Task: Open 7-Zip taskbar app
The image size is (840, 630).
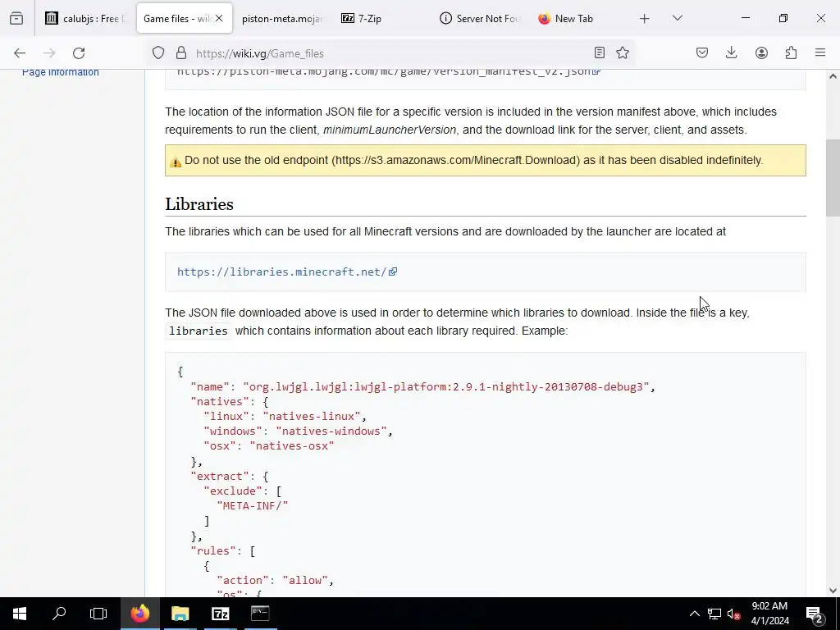Action: [220, 614]
